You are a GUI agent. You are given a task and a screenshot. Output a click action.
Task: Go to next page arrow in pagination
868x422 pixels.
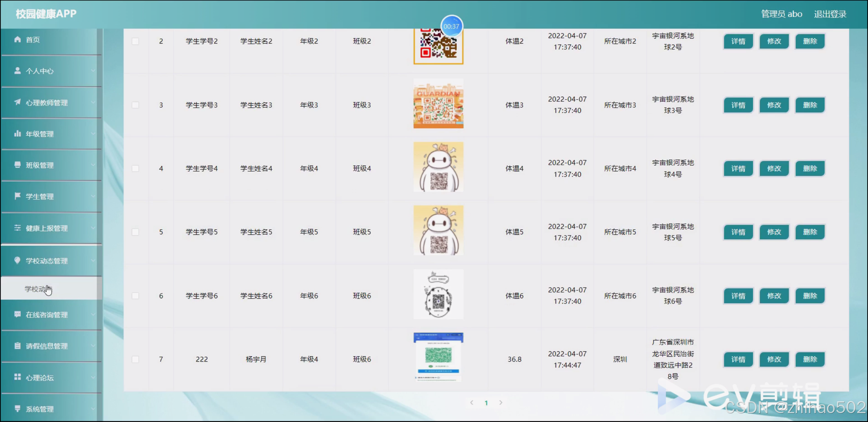point(501,402)
